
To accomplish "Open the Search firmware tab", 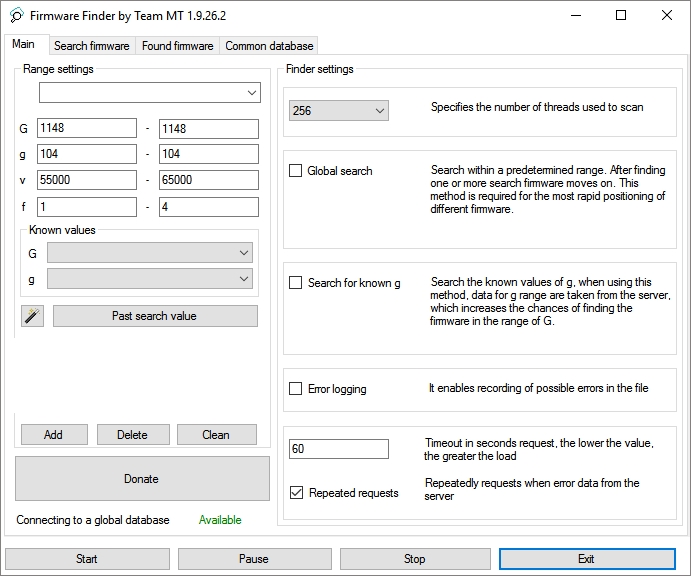I will coord(92,46).
